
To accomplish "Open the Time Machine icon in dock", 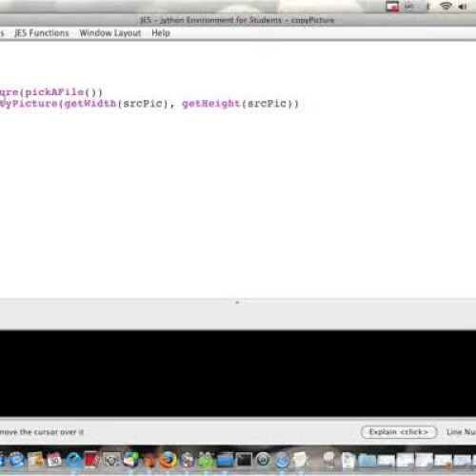I will coord(263,460).
